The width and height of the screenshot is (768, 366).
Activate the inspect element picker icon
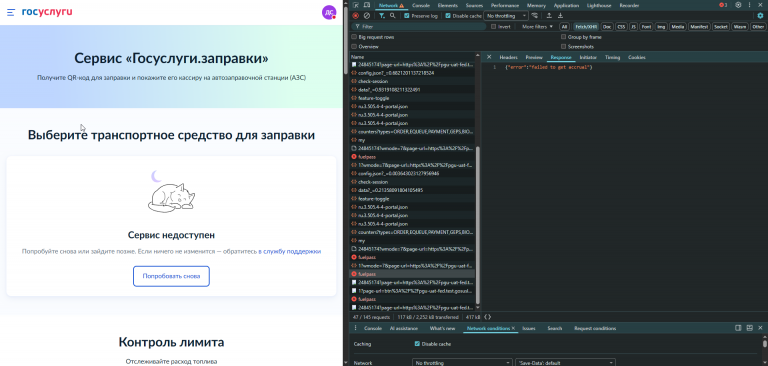pos(355,5)
